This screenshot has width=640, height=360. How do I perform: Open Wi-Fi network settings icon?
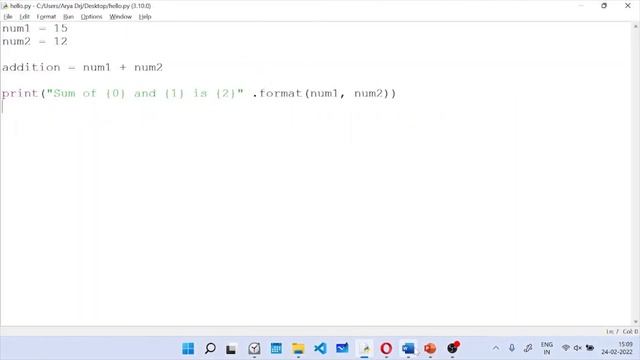point(565,348)
